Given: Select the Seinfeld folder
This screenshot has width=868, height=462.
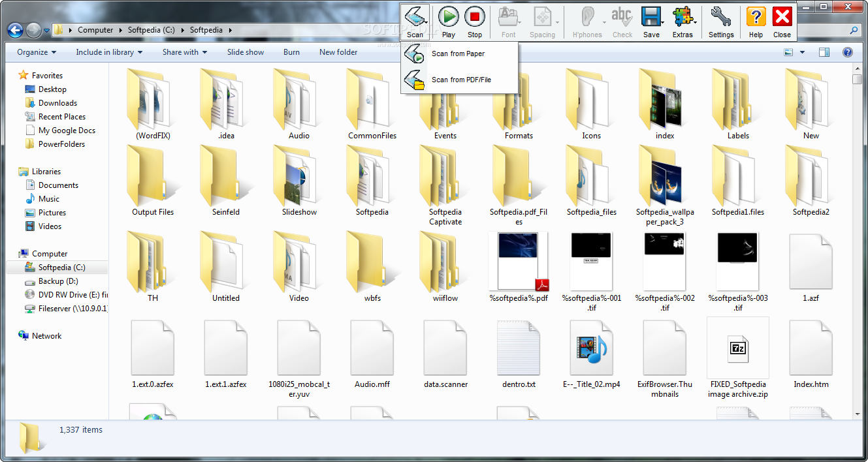Looking at the screenshot, I should pyautogui.click(x=226, y=181).
